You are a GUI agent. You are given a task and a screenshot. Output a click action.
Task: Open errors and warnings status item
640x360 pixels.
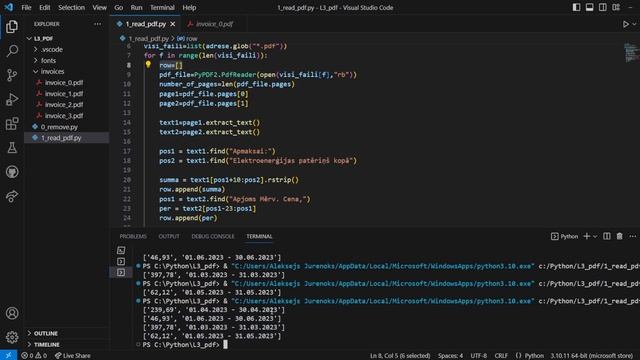pyautogui.click(x=34, y=356)
